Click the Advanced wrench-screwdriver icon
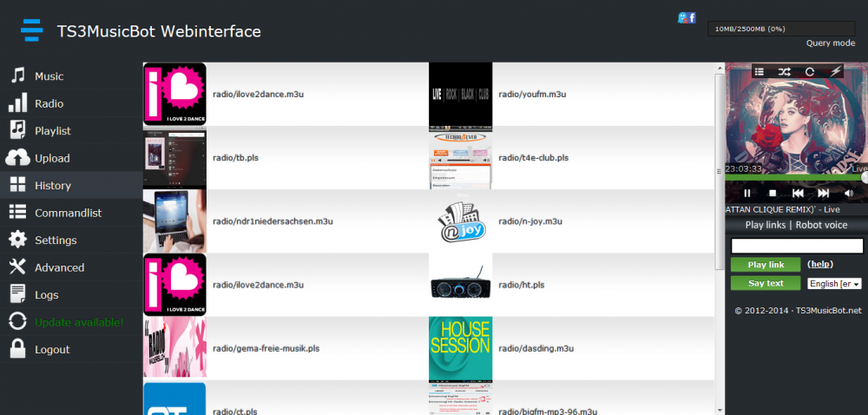868x415 pixels. pyautogui.click(x=17, y=267)
